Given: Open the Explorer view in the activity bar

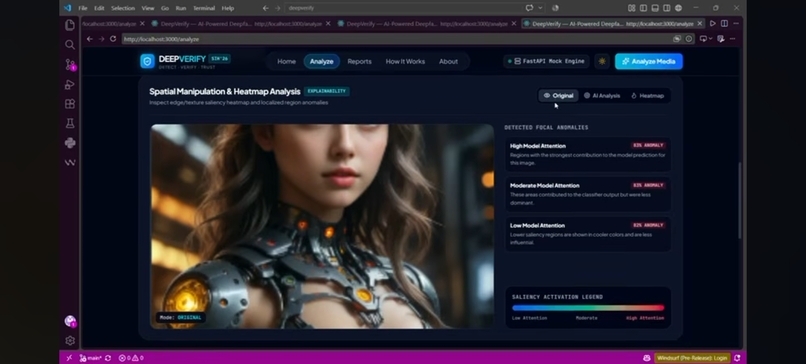Looking at the screenshot, I should [70, 25].
